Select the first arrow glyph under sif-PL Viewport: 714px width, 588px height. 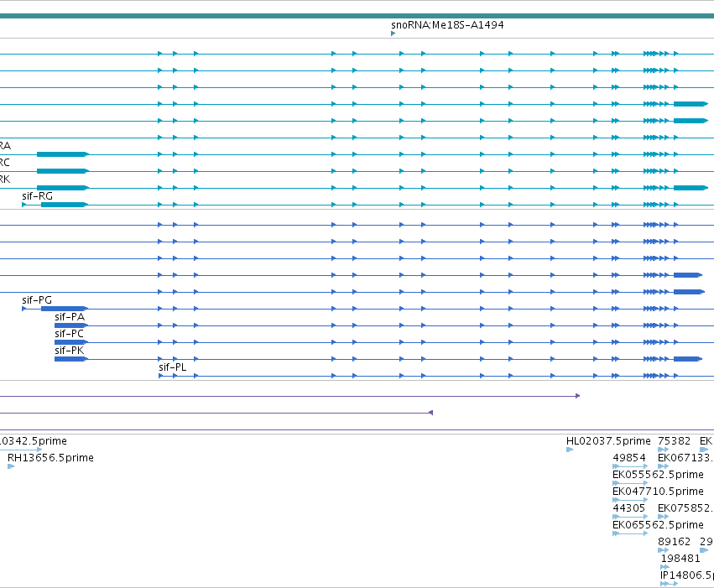coord(161,376)
